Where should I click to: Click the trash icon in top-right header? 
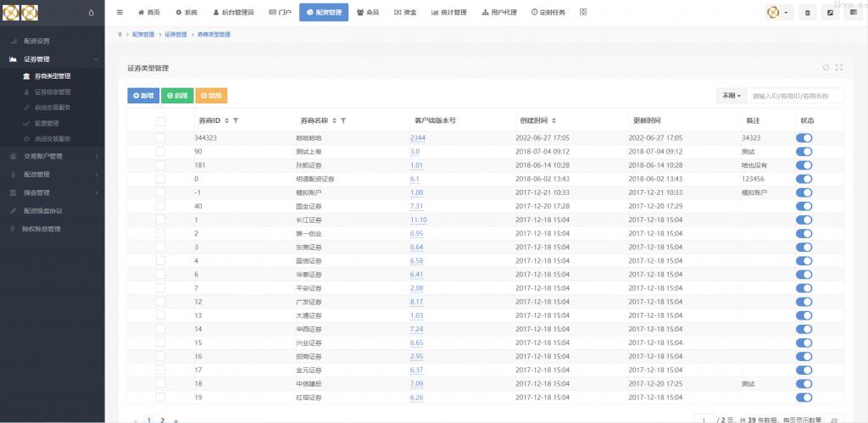[x=806, y=13]
